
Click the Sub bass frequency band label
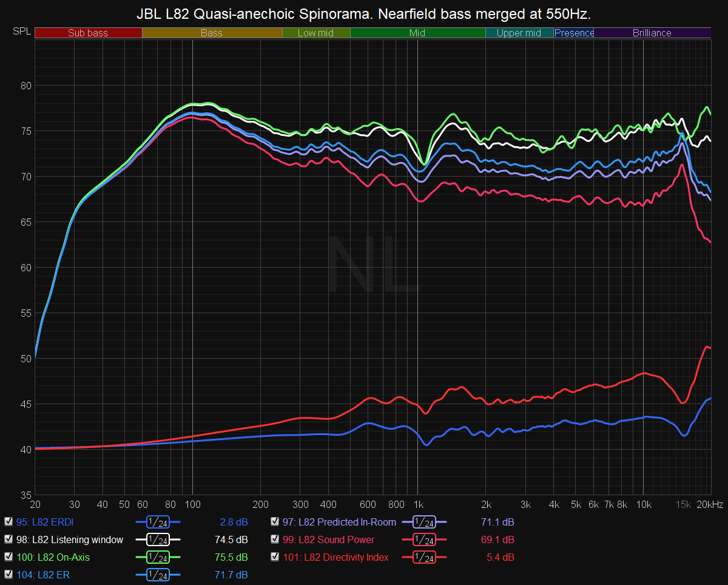tap(88, 33)
